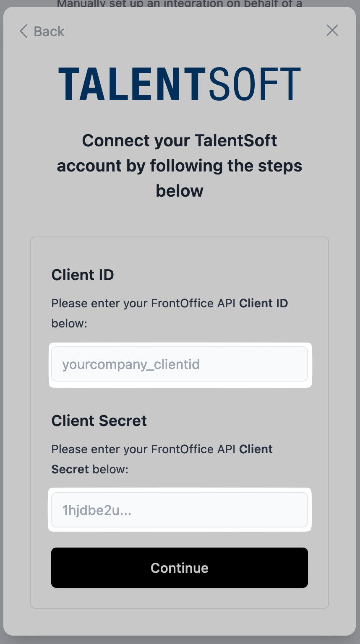Submit credentials with the Continue button

click(180, 568)
